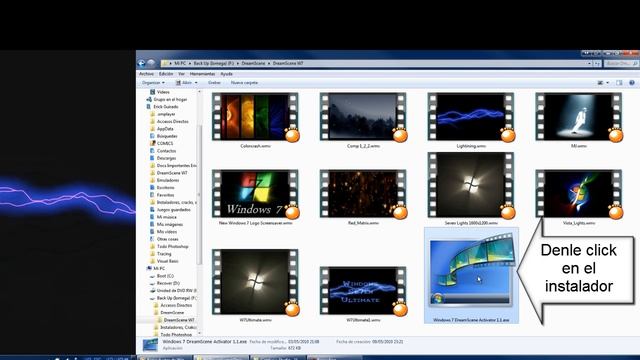This screenshot has height=360, width=640.
Task: Select the W7Ultimate.wmv video thumbnail
Action: tap(255, 282)
